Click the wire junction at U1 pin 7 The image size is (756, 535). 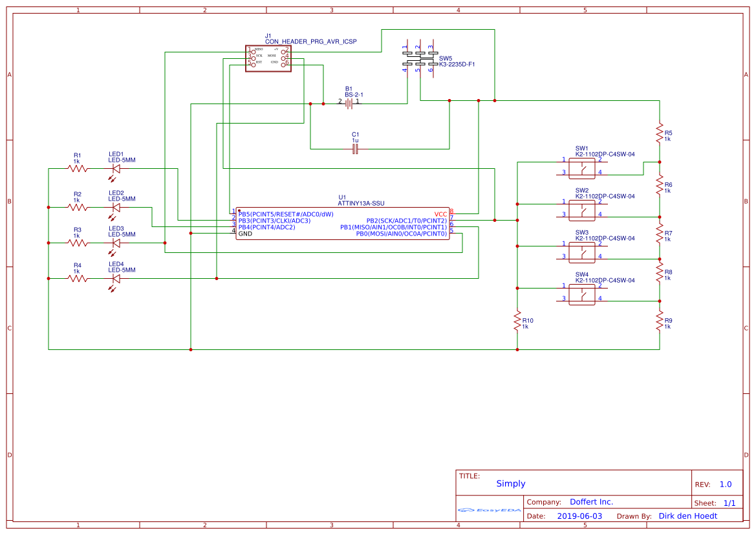pyautogui.click(x=495, y=221)
